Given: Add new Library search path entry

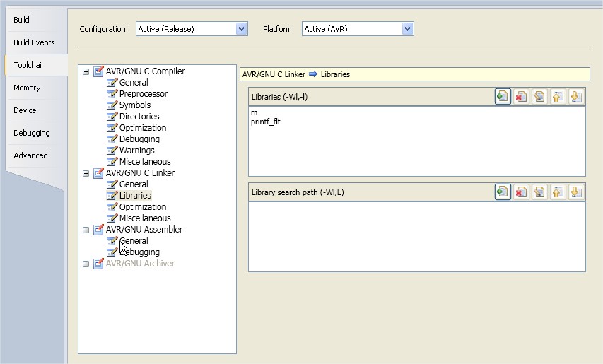Looking at the screenshot, I should [x=503, y=192].
